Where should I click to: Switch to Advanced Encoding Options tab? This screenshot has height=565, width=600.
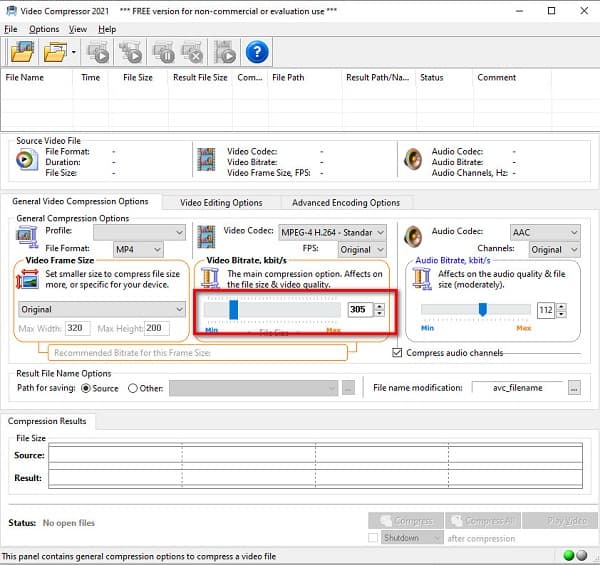(346, 202)
